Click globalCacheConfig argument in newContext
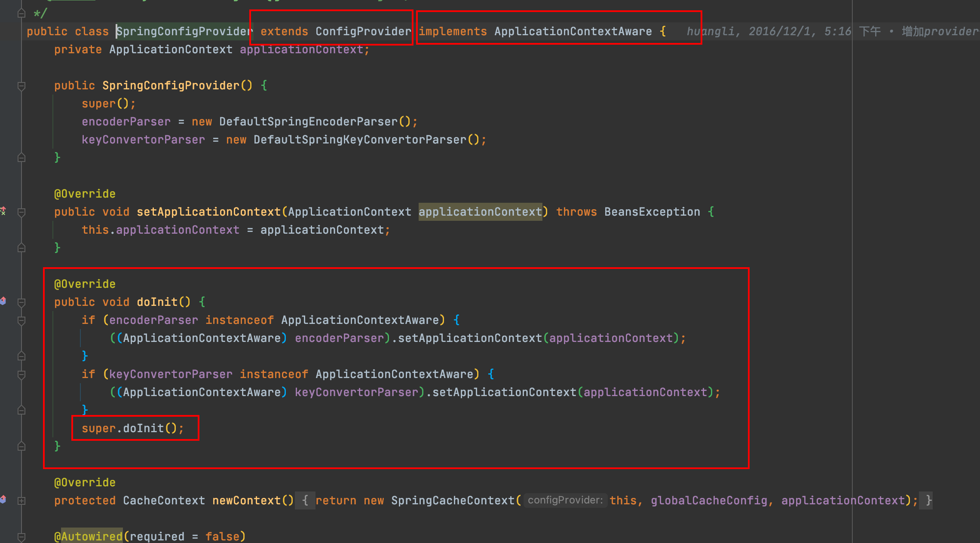This screenshot has width=980, height=543. [x=709, y=500]
